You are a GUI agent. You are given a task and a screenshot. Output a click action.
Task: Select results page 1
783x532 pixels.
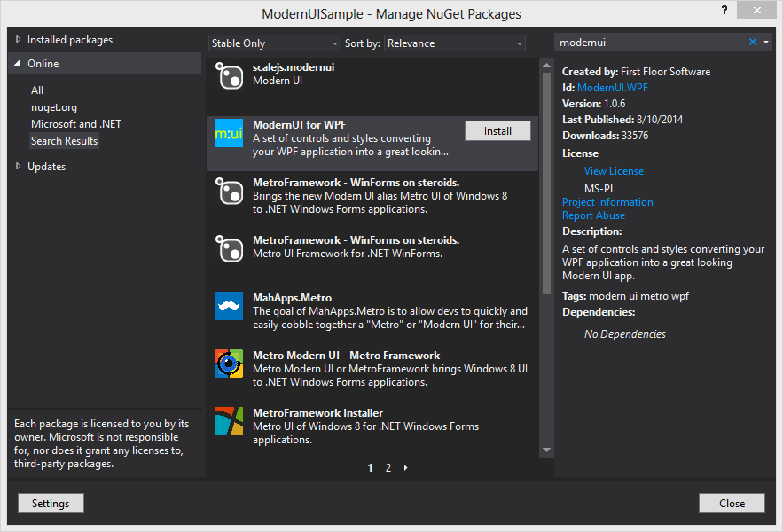[x=370, y=468]
